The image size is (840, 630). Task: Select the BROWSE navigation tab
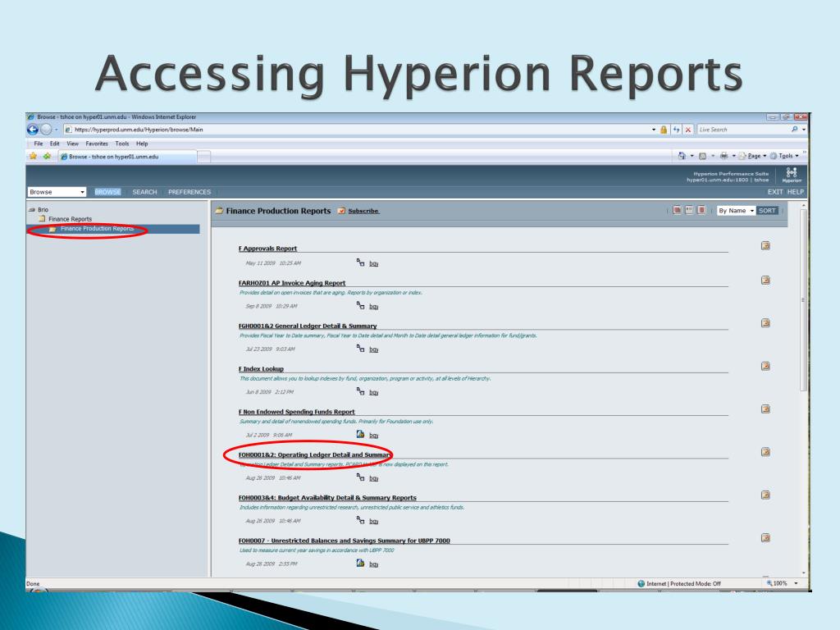pos(107,192)
